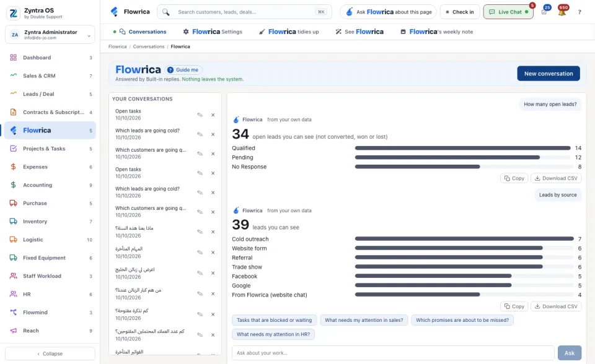
Task: Click 'Which promises are about to be missed?' suggestion
Action: pos(462,320)
